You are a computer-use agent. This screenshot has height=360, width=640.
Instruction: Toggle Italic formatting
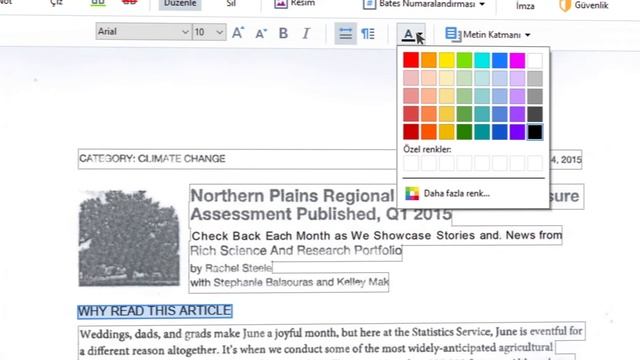pos(306,33)
